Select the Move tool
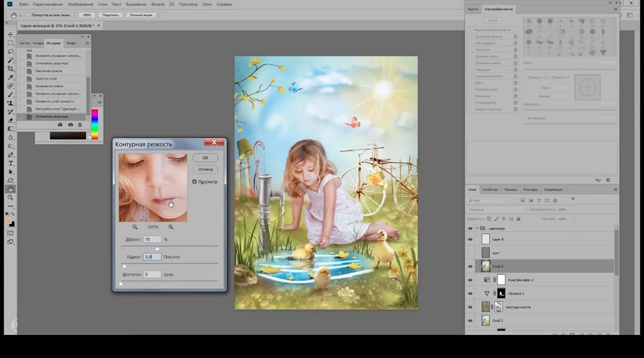 pos(11,34)
